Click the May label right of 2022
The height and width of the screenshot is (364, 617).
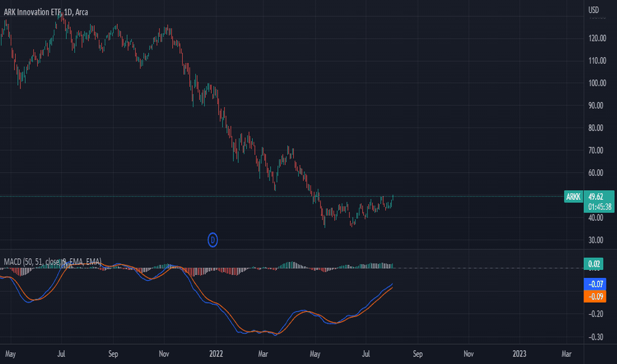(315, 354)
